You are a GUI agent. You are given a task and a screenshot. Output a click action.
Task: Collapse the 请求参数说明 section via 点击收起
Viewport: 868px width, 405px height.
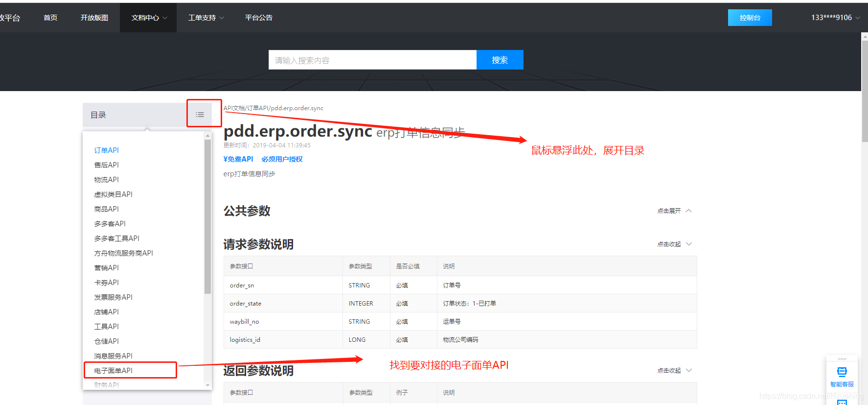point(674,244)
